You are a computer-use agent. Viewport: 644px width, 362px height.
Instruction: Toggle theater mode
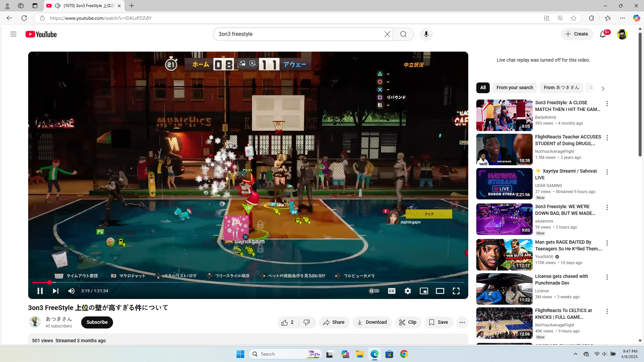tap(440, 291)
